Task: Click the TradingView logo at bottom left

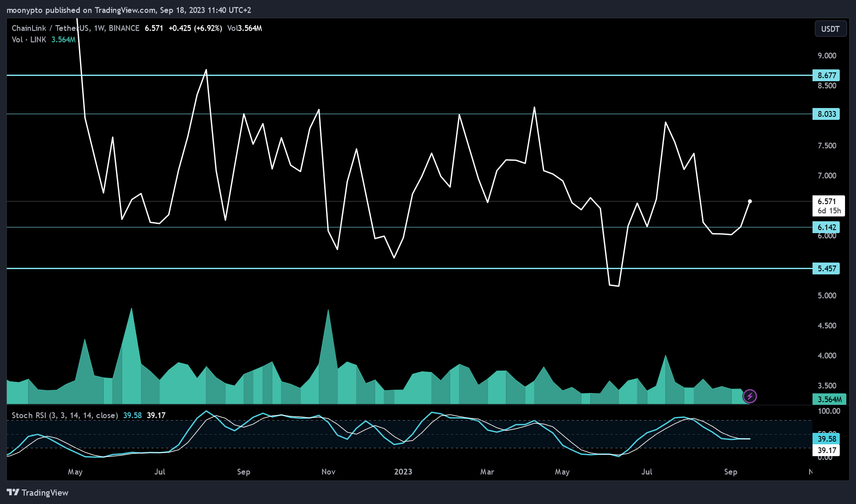Action: click(38, 493)
